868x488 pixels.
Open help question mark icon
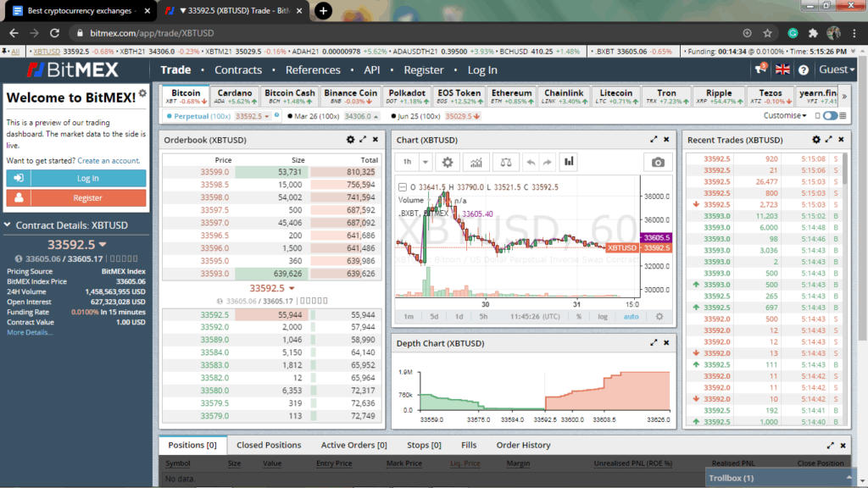point(804,70)
